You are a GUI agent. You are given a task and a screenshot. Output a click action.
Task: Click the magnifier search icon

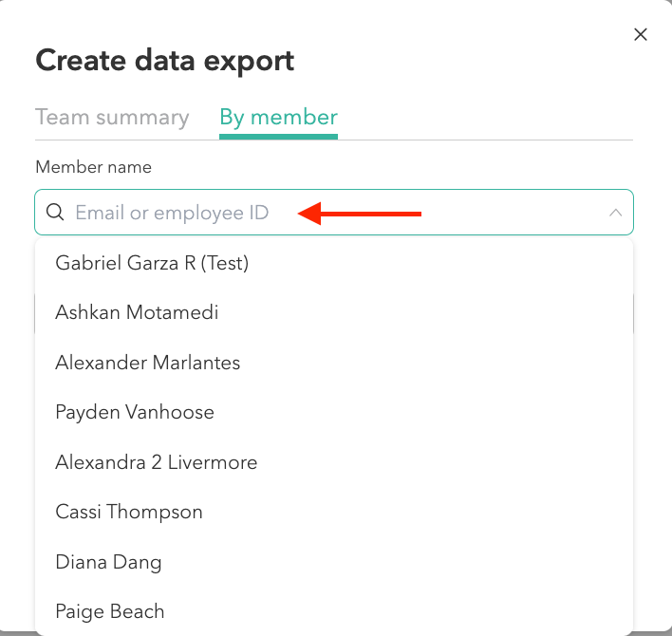click(55, 213)
